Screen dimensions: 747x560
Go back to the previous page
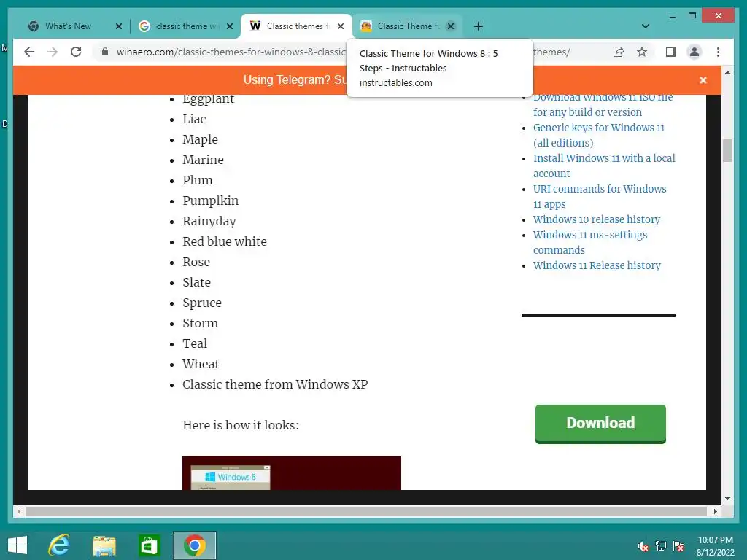tap(29, 52)
